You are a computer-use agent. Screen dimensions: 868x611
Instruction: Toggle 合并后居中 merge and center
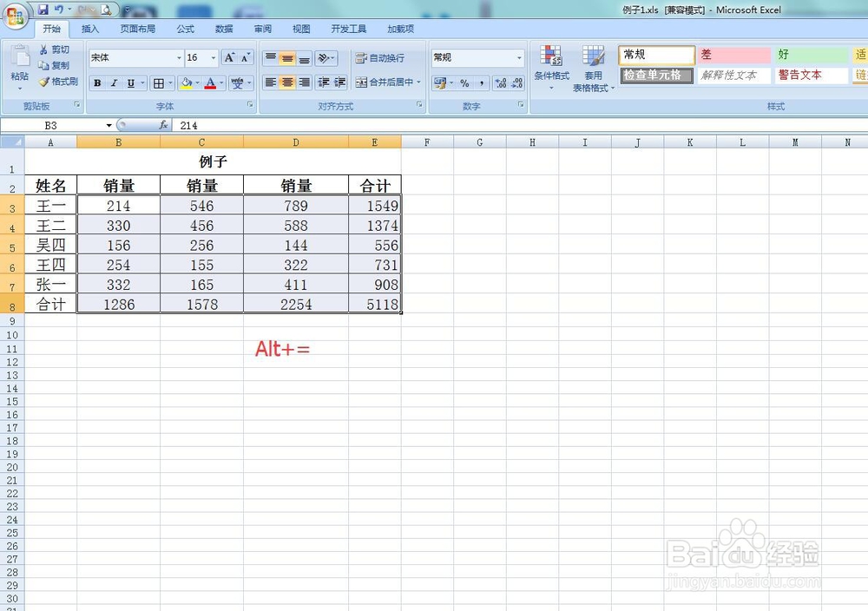(x=385, y=82)
